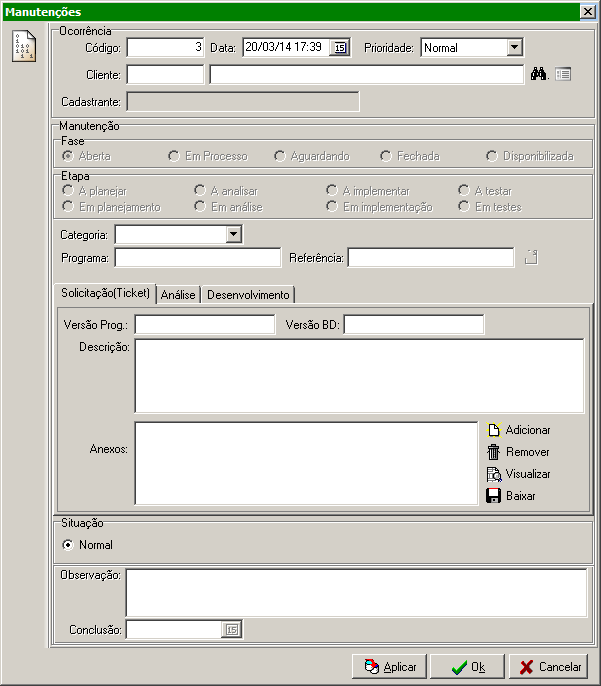Select the Normal radio button under Situação
The image size is (601, 686).
(68, 545)
